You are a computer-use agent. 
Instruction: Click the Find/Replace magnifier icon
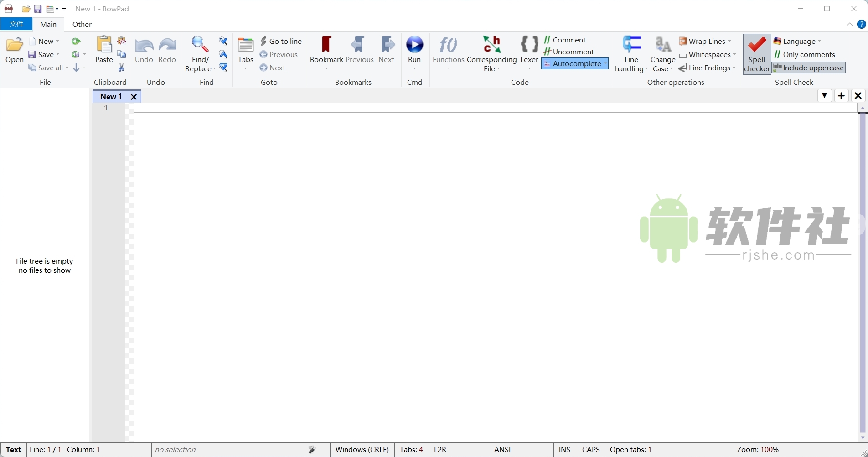(x=200, y=46)
